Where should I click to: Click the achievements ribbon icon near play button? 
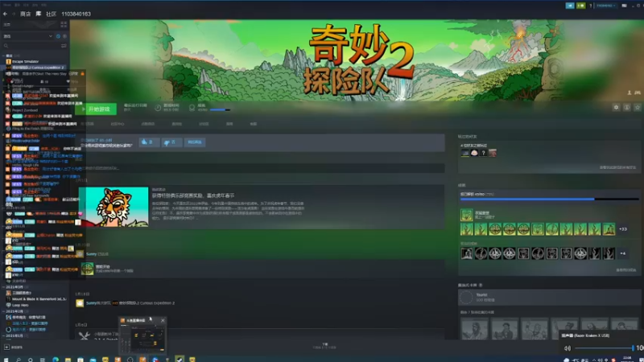tap(192, 108)
